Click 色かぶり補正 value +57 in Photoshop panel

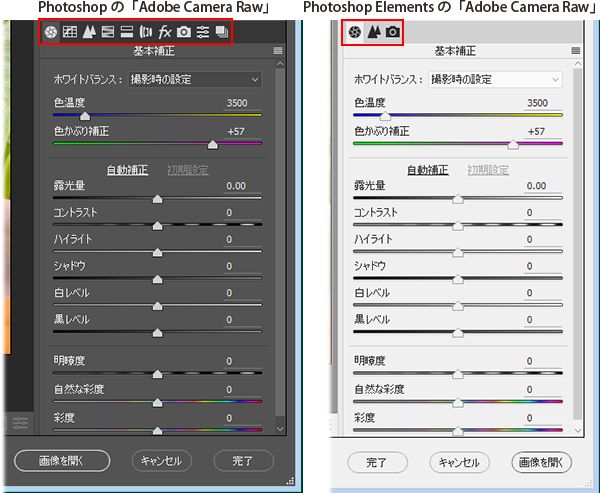(x=236, y=131)
